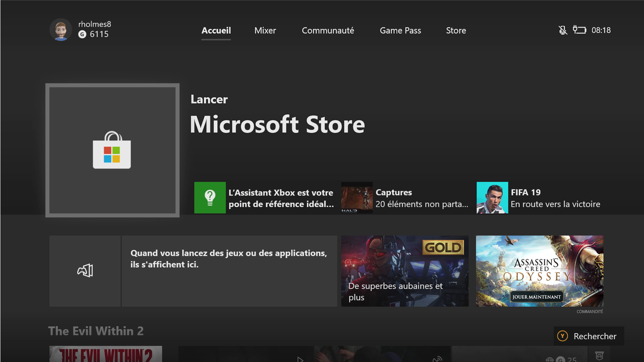Image resolution: width=644 pixels, height=362 pixels.
Task: Open L'Assistant Xbox tip link
Action: (x=281, y=198)
